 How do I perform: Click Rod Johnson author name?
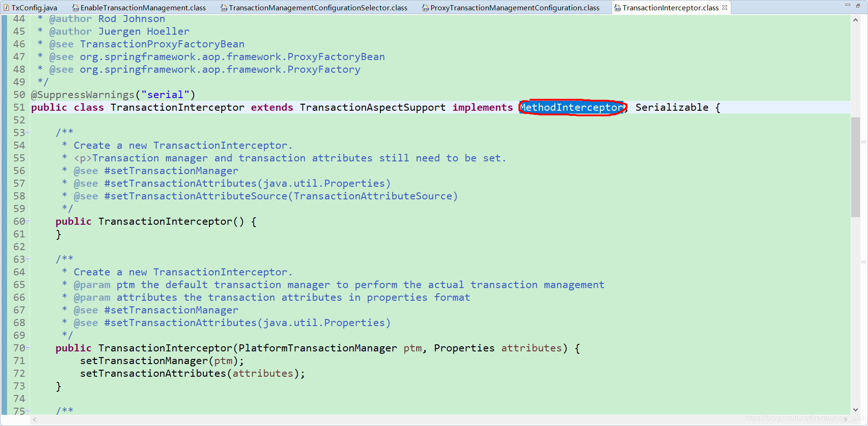coord(132,19)
